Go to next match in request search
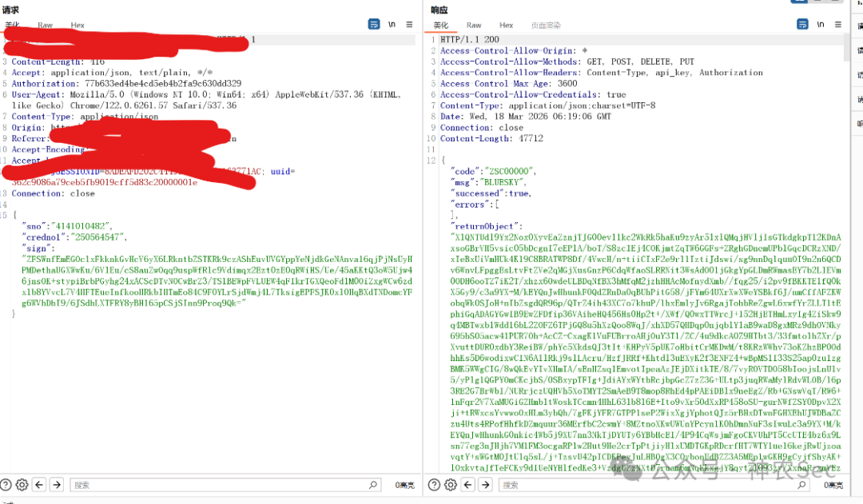The width and height of the screenshot is (863, 504). point(57,485)
